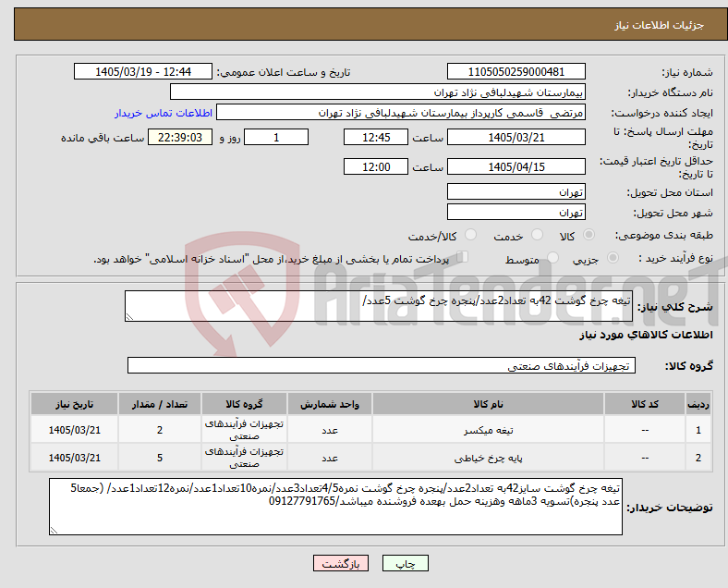Click the توضیحات خریدار label
The width and height of the screenshot is (728, 588).
click(670, 508)
